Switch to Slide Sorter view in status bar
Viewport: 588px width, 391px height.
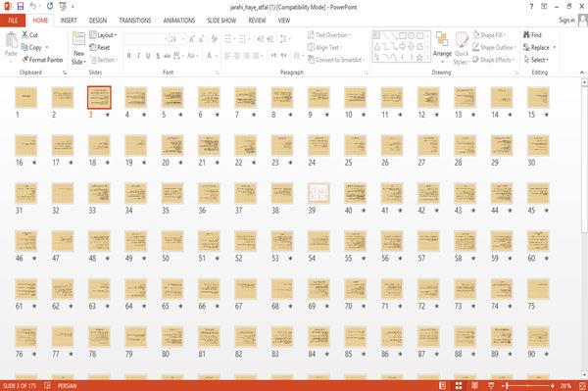[459, 385]
